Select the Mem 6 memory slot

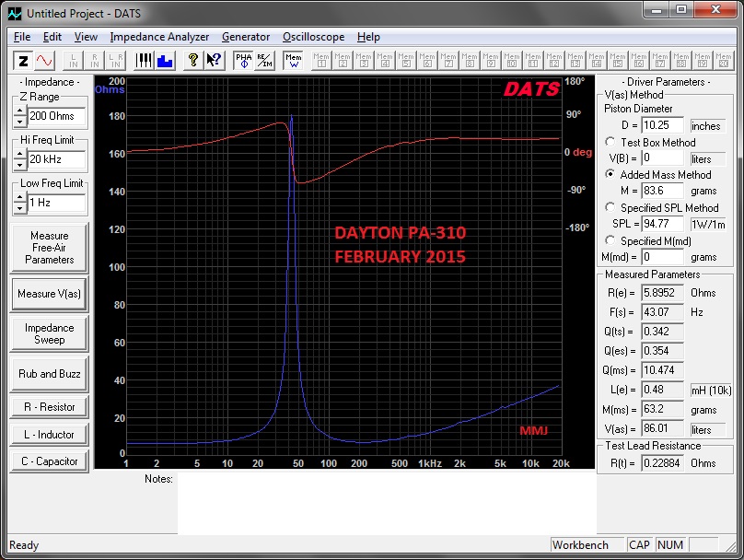(427, 60)
